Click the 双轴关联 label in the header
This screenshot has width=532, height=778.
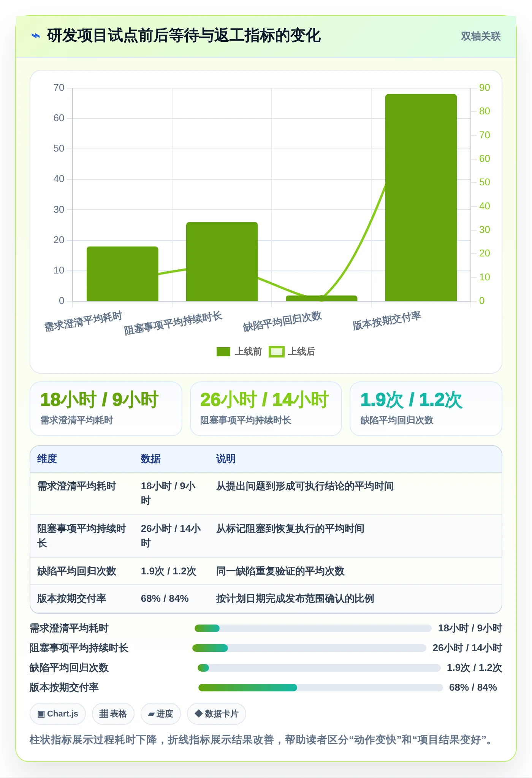[x=481, y=36]
